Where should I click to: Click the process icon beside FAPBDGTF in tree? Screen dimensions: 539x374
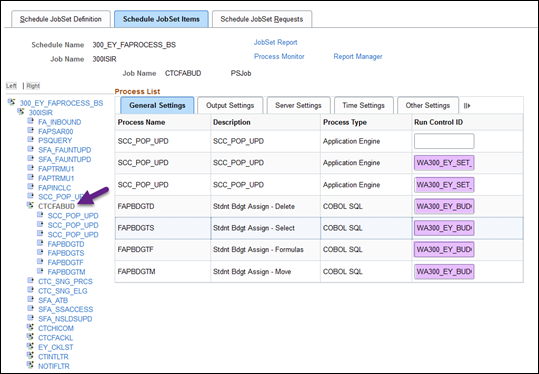click(40, 262)
